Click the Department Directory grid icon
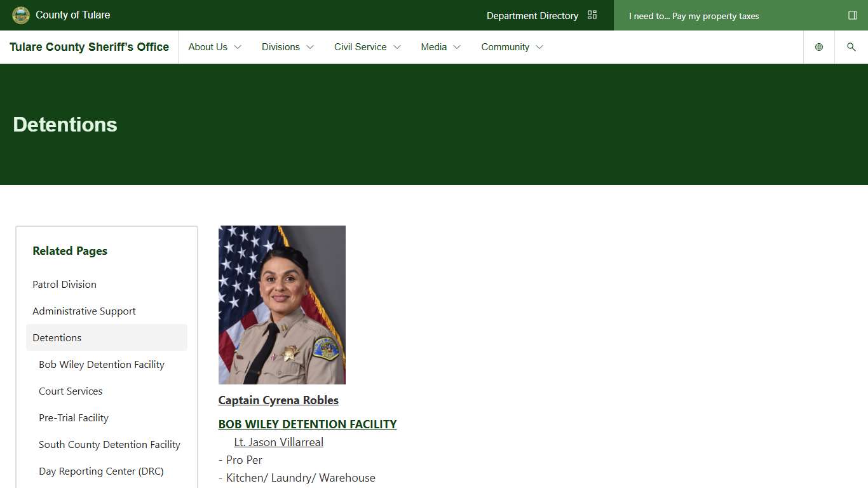This screenshot has height=488, width=868. pos(592,15)
